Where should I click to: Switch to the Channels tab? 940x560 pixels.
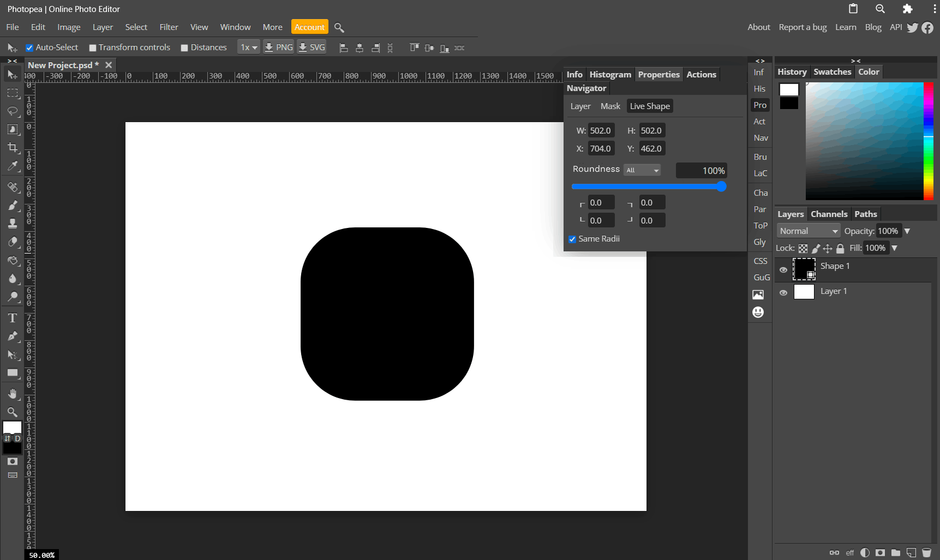click(829, 214)
